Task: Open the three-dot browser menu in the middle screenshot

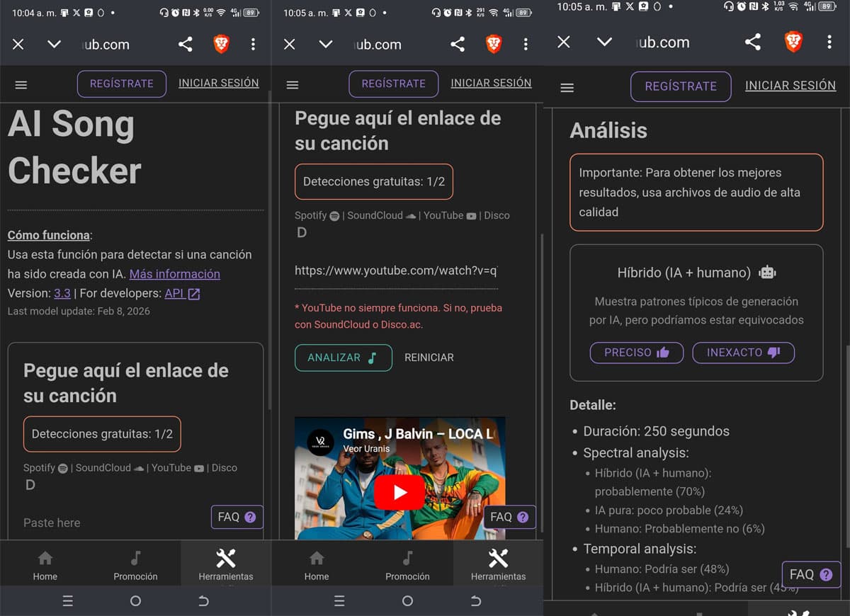Action: click(x=525, y=45)
